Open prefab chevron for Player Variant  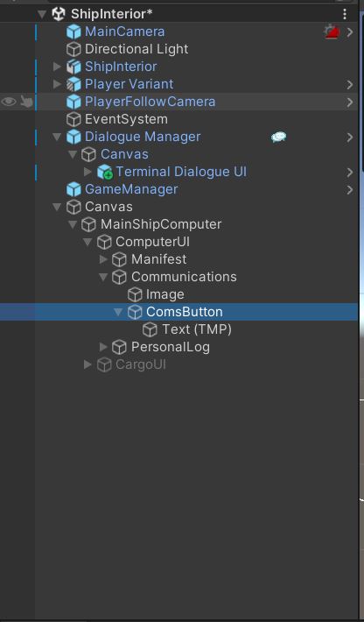[350, 84]
